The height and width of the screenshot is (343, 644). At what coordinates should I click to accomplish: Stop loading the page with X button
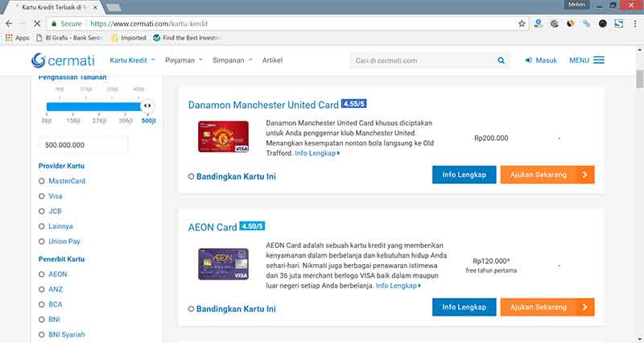point(37,24)
